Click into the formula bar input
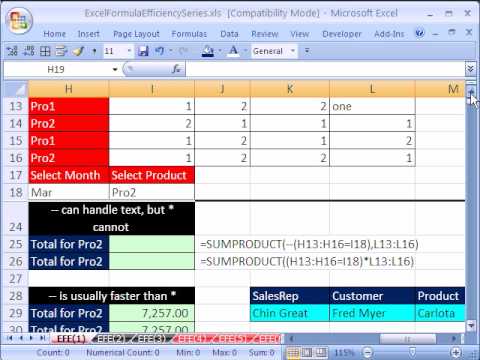 coord(325,69)
